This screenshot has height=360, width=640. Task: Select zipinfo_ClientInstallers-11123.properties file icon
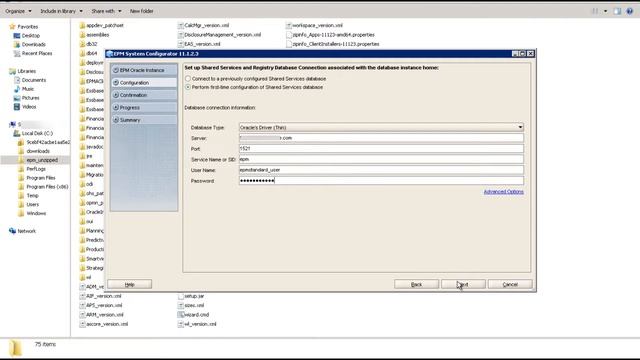coord(289,44)
